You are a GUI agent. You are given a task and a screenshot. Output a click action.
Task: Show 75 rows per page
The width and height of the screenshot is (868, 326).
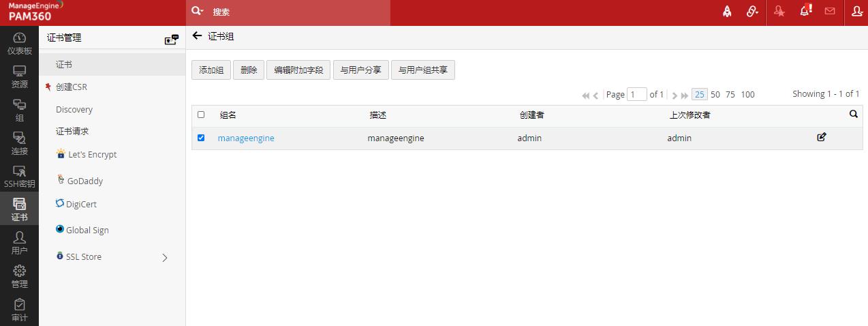730,94
